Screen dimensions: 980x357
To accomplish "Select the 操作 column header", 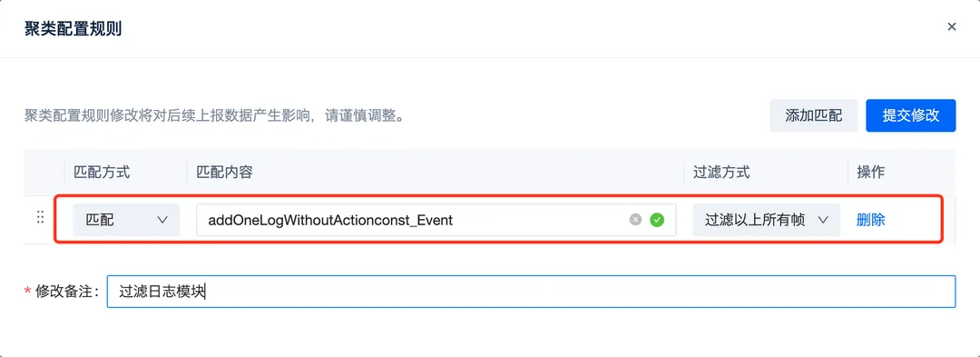I will (x=870, y=172).
